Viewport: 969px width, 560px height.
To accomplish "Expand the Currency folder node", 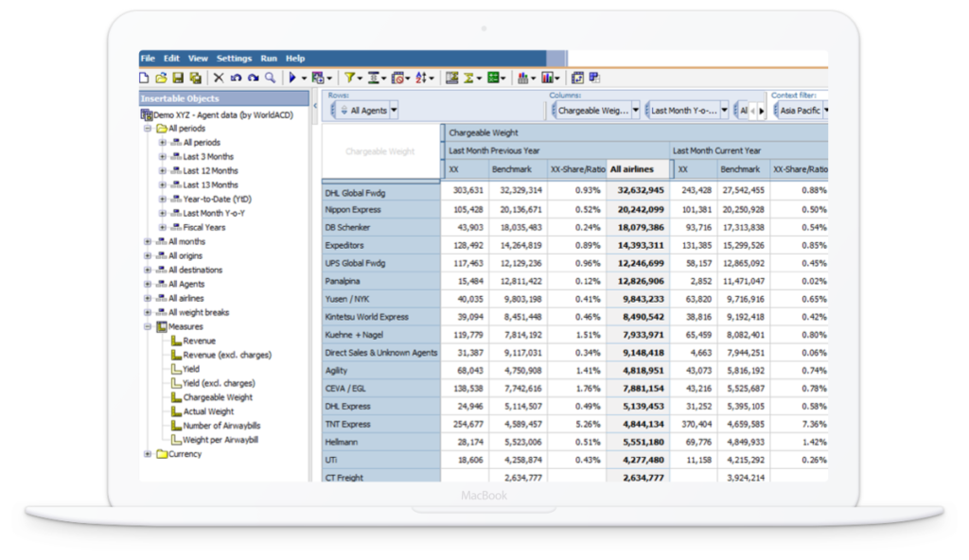I will click(x=149, y=454).
